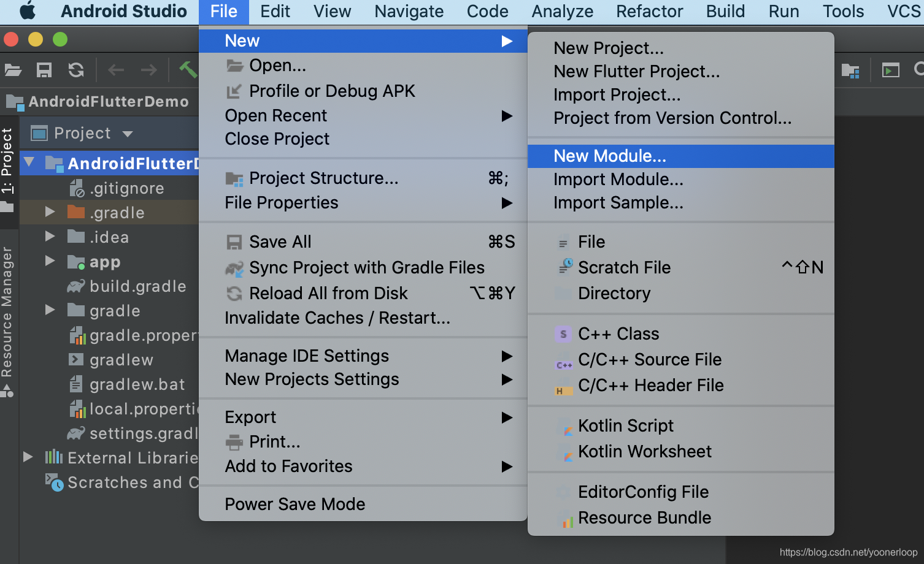Select New Module... from the submenu

pos(609,156)
